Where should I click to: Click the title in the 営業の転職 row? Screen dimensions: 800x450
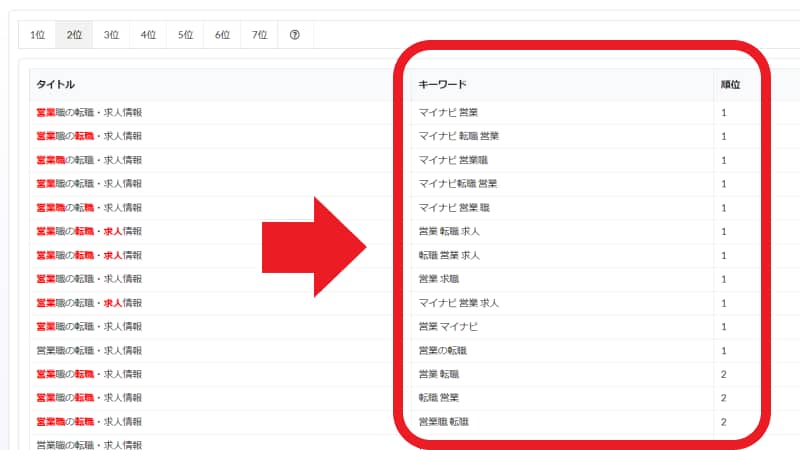(89, 351)
